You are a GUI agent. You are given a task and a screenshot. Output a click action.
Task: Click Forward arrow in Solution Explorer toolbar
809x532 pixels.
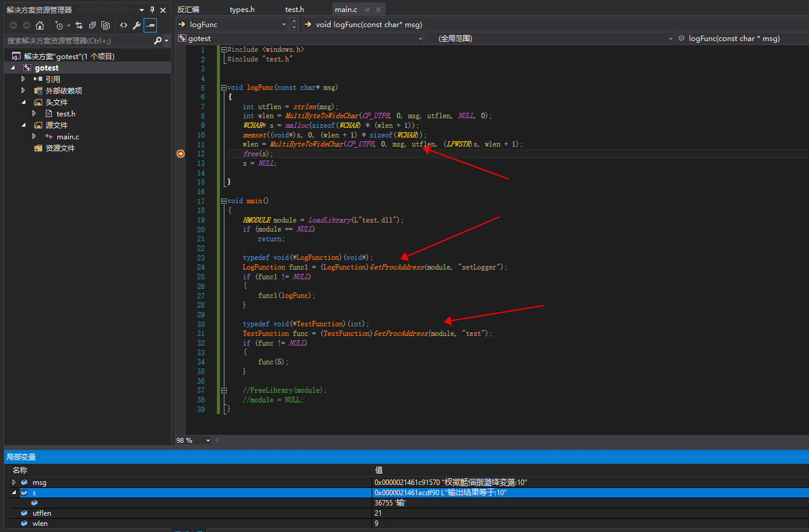(x=27, y=25)
